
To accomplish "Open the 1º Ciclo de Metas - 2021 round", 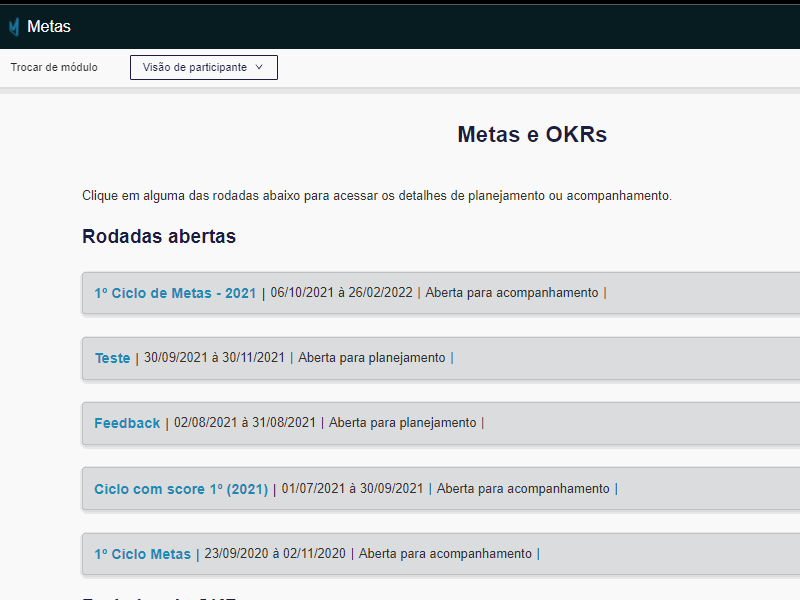I will (175, 293).
